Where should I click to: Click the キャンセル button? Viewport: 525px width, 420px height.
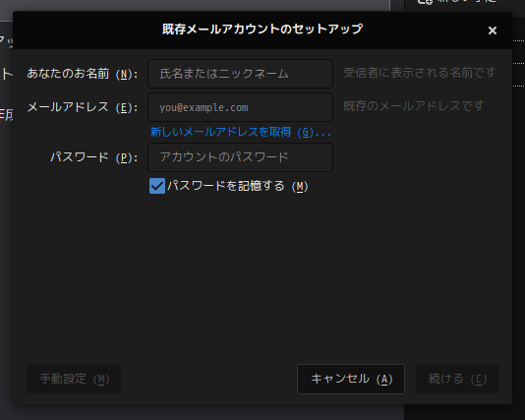(351, 379)
